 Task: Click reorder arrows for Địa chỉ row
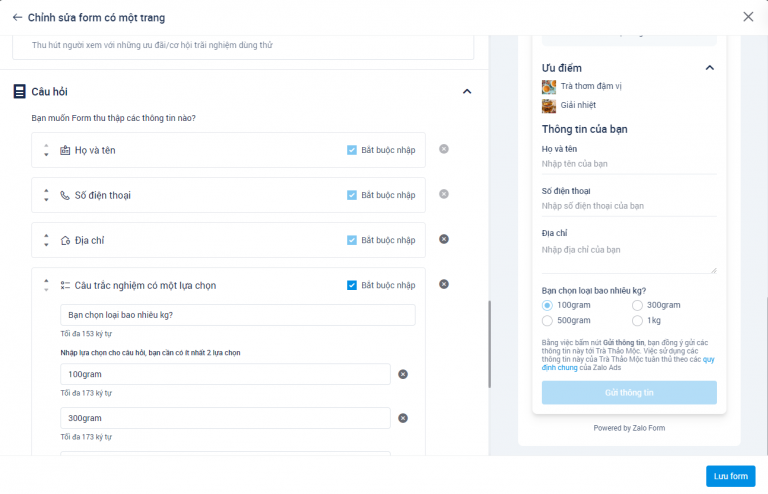click(46, 240)
